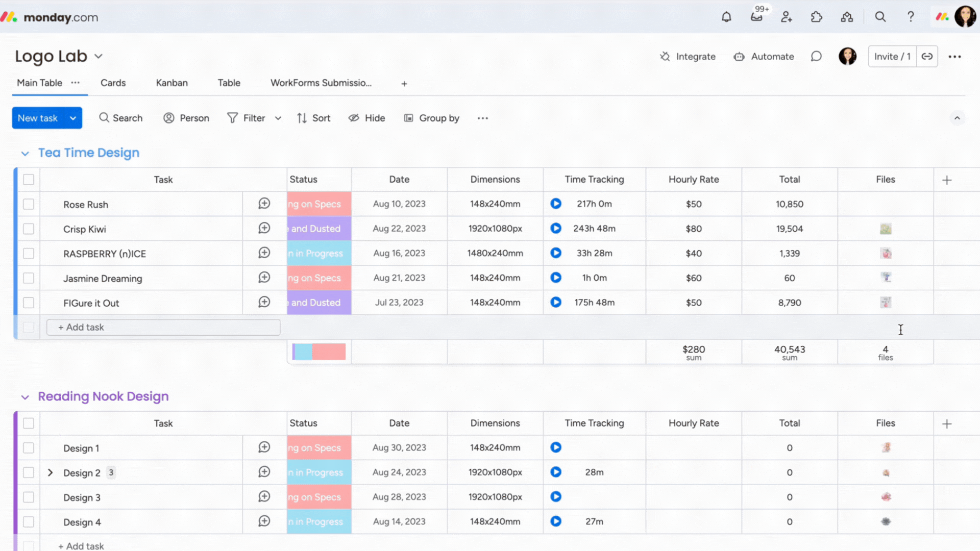Switch to the Cards view tab
Screen dimensions: 980x551
coord(113,83)
